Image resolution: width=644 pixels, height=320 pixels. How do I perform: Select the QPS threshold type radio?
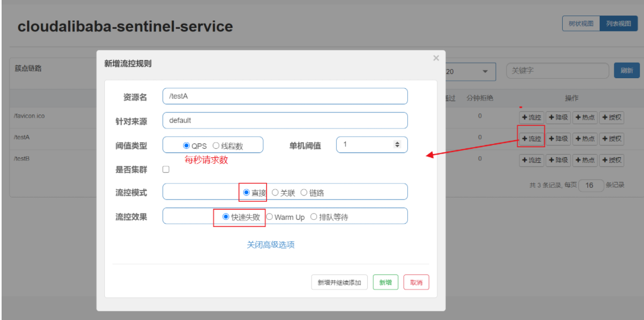tap(187, 146)
